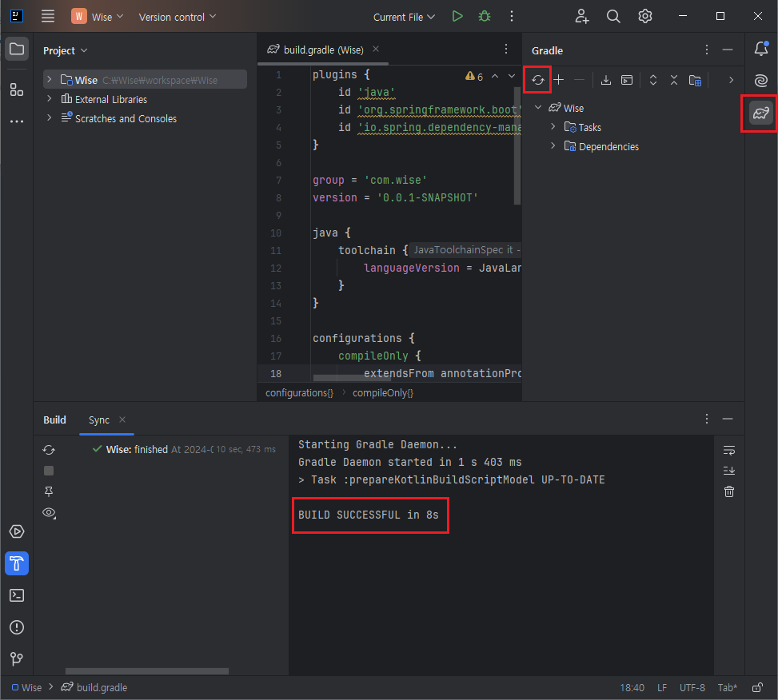
Task: Open the Notifications bell panel
Action: coord(760,49)
